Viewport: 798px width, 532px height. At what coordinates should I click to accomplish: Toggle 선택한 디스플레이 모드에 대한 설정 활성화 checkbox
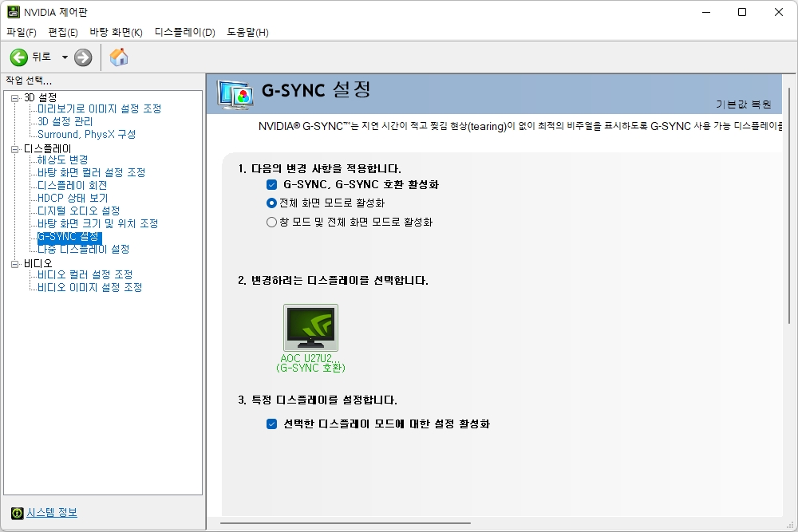tap(272, 424)
